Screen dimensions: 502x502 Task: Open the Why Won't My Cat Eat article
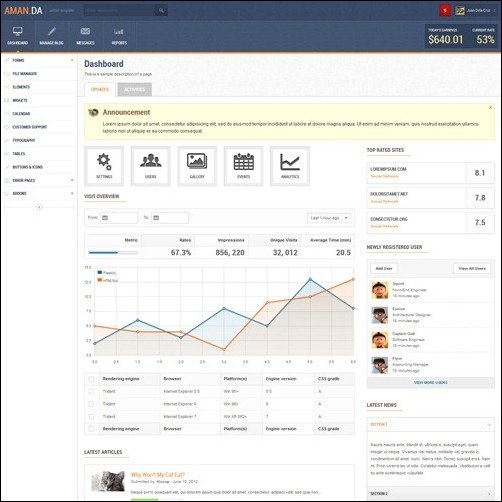coord(158,475)
